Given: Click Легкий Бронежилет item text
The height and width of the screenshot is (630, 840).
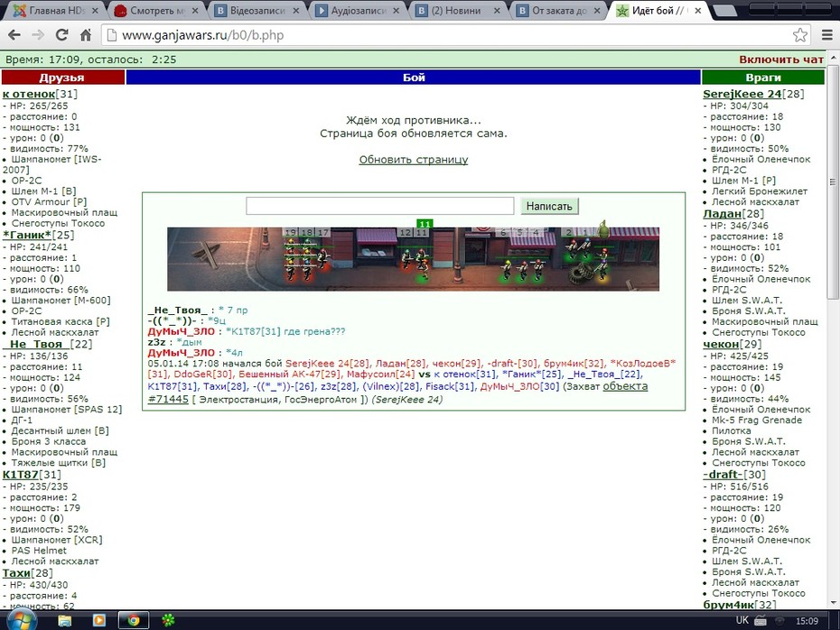Looking at the screenshot, I should (759, 191).
